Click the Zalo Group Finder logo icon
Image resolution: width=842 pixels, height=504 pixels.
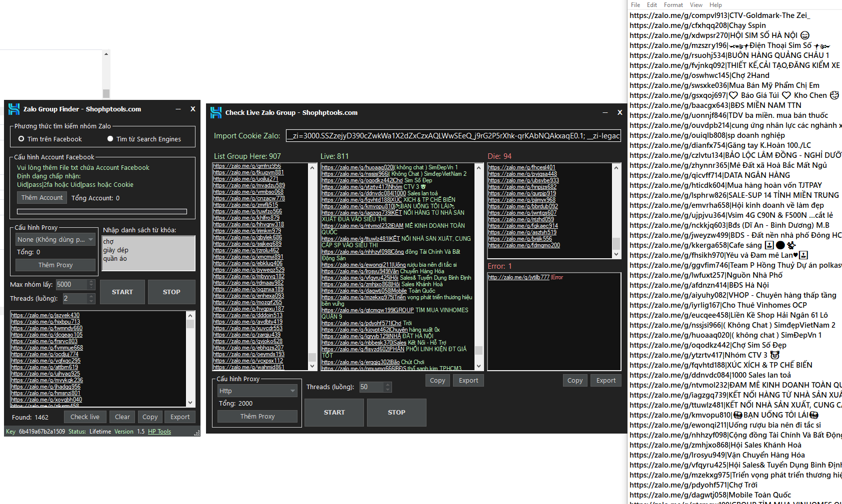pos(14,109)
